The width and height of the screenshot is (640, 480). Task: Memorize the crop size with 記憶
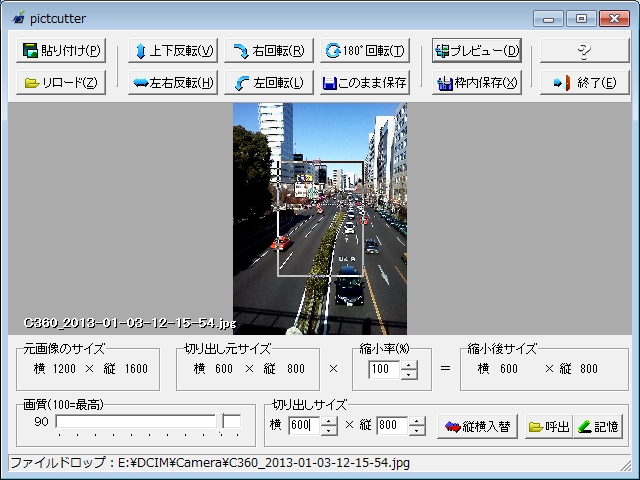coord(598,427)
